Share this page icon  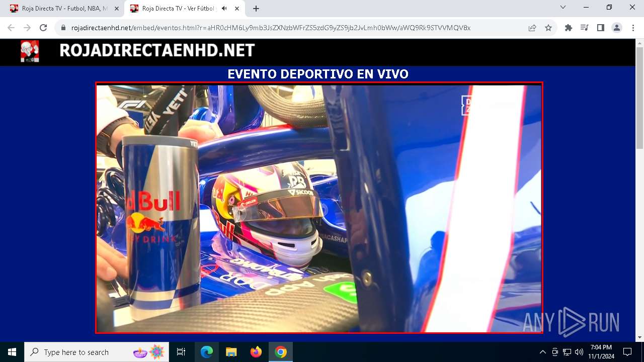(x=532, y=28)
